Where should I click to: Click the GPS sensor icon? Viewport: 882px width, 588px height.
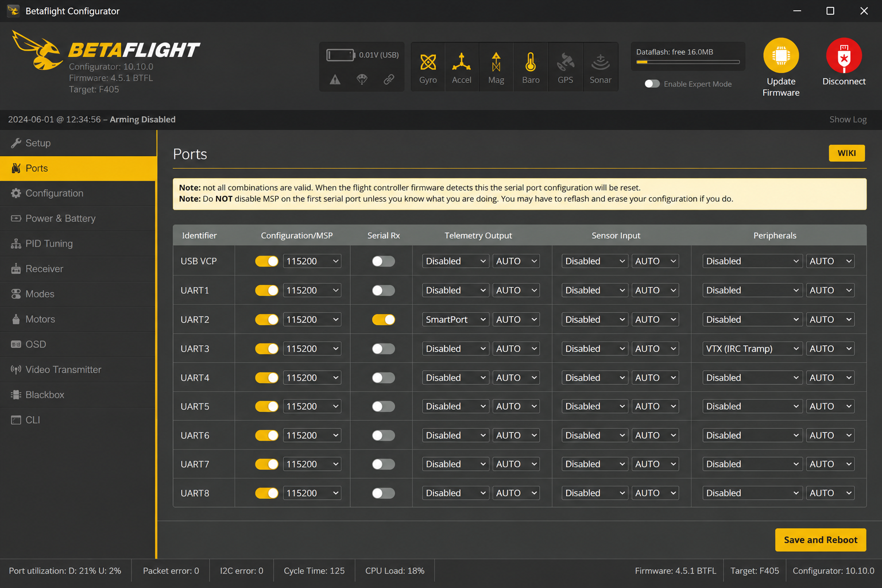pos(566,62)
